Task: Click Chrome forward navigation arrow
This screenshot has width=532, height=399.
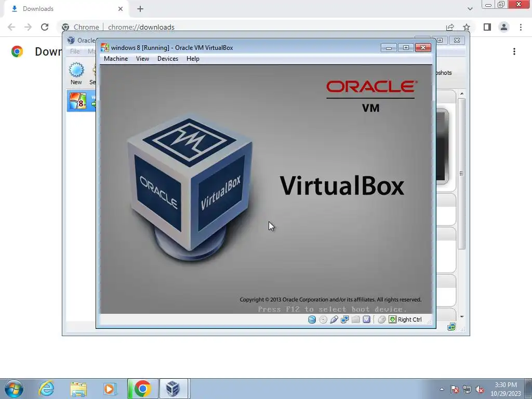Action: (28, 27)
